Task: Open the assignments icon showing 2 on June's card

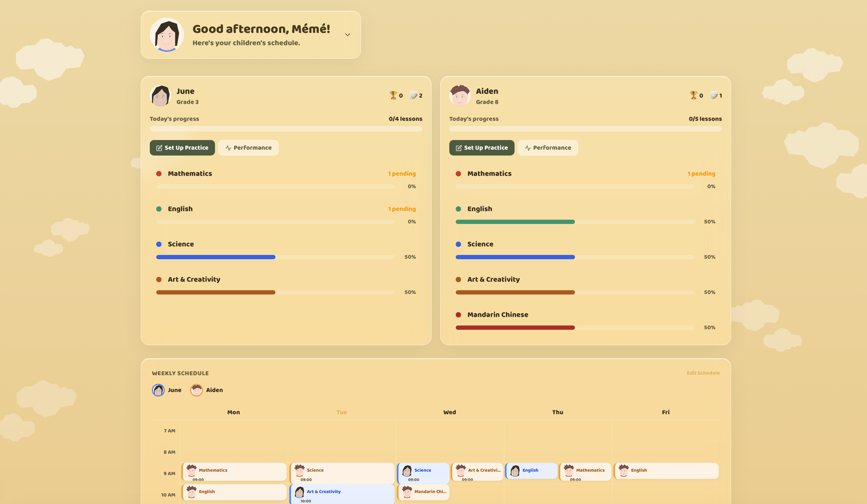Action: [413, 95]
